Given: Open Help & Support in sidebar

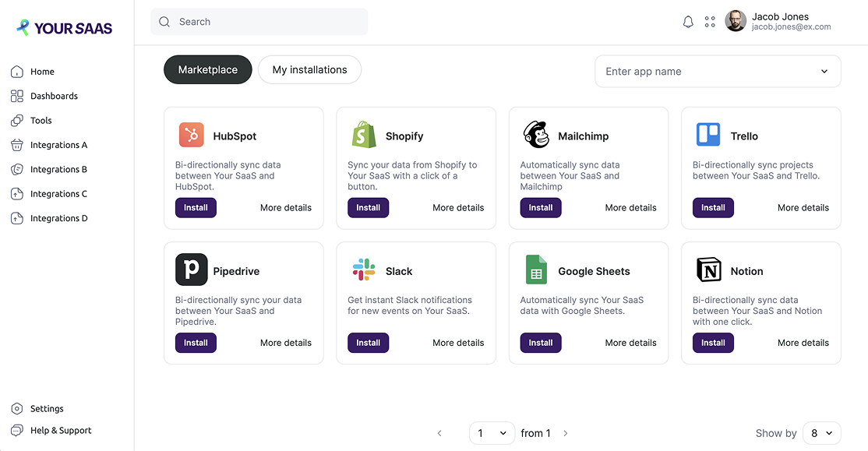Looking at the screenshot, I should point(60,430).
